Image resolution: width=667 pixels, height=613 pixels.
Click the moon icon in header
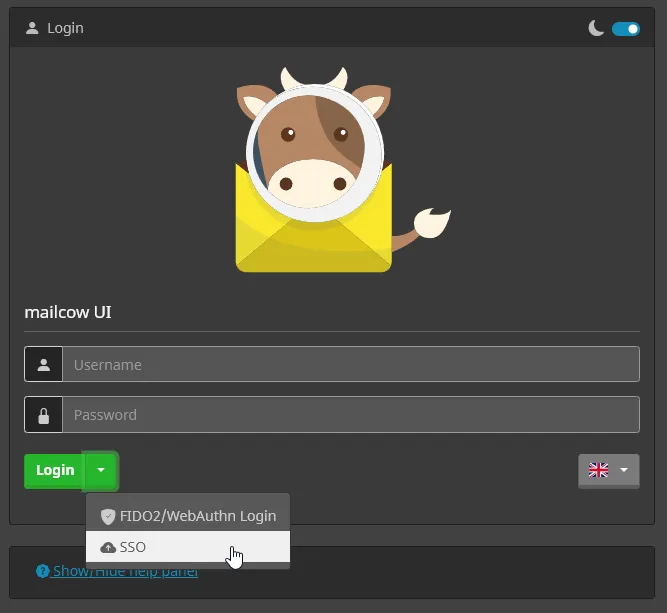[596, 29]
